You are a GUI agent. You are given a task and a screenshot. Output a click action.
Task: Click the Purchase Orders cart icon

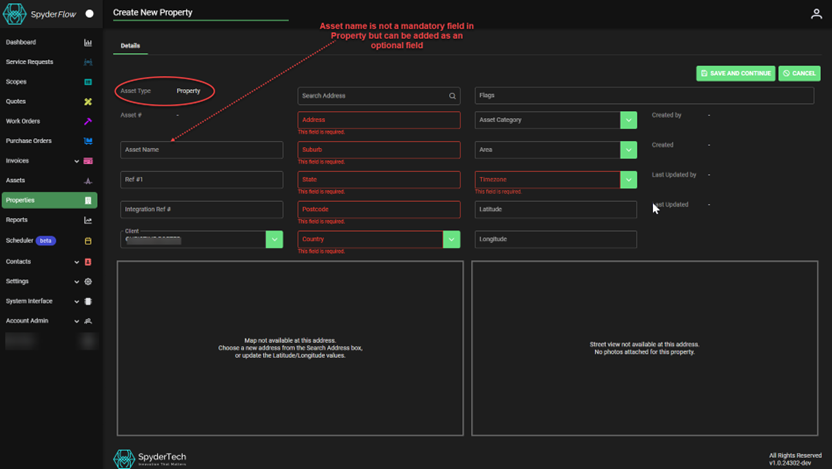[88, 141]
